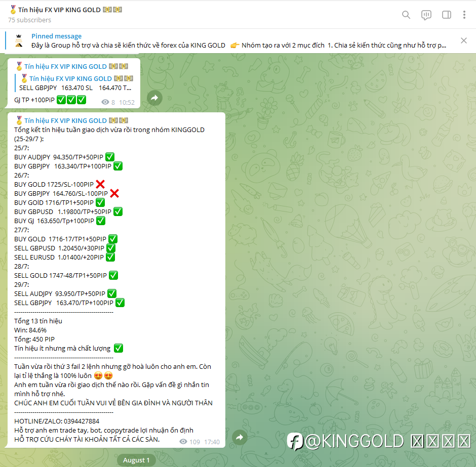Viewport: 476px width, 467px height.
Task: Click the 10:52 message timestamp
Action: 127,103
